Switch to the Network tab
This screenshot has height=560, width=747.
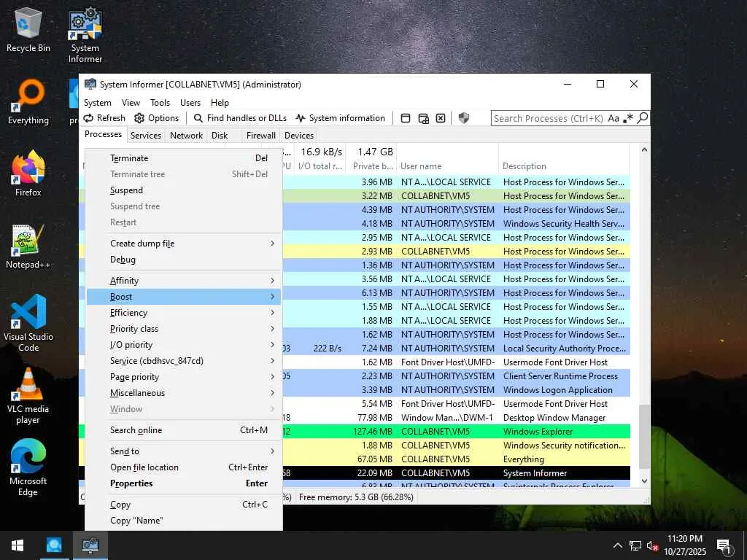click(x=186, y=136)
